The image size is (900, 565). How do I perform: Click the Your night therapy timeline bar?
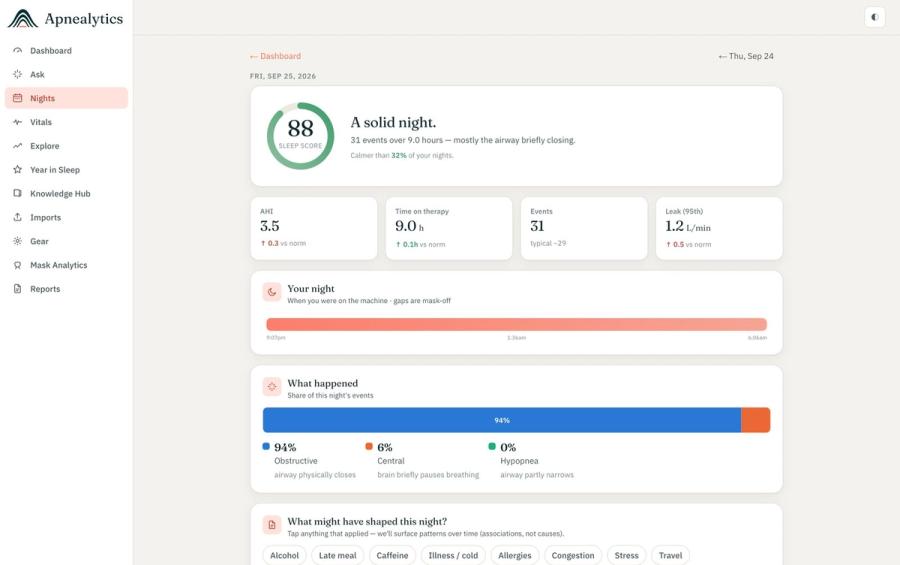pyautogui.click(x=516, y=324)
